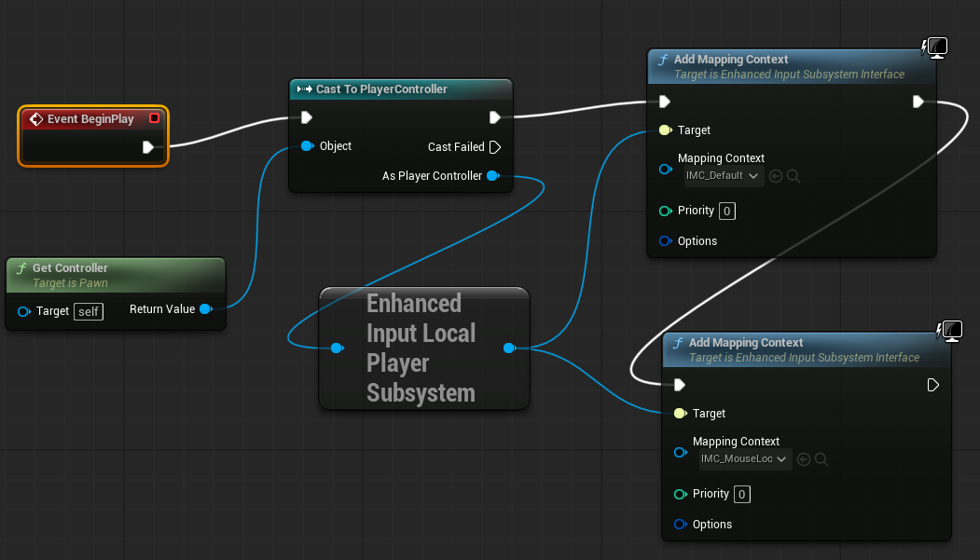Viewport: 980px width, 560px height.
Task: Click the exec output pin of IMC_MouseLoc node
Action: pyautogui.click(x=933, y=385)
